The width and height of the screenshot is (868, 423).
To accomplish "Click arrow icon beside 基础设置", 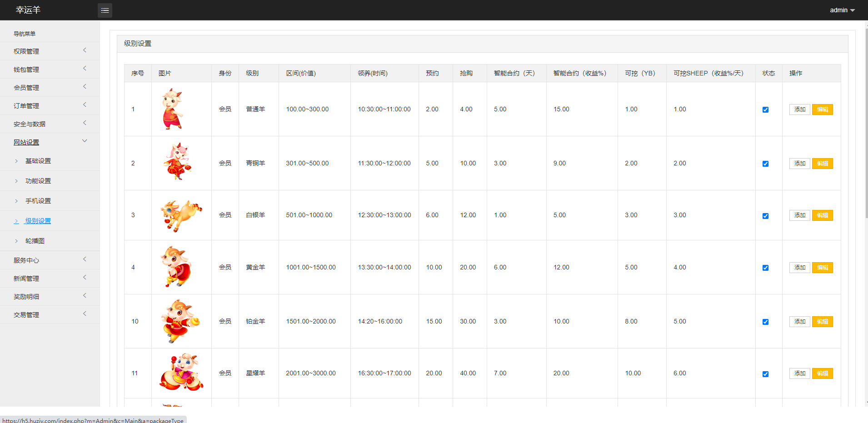I will click(x=16, y=161).
